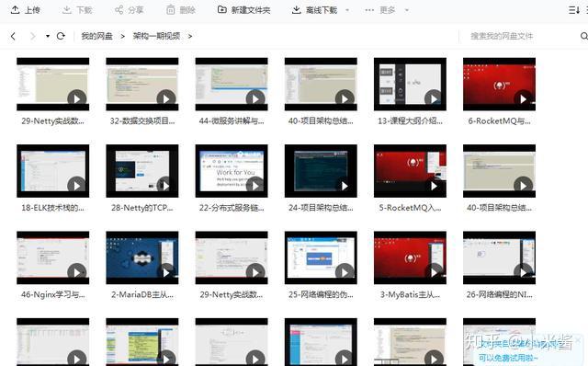The width and height of the screenshot is (588, 366).
Task: Select file name 28-Netty的TCP...
Action: [x=142, y=208]
